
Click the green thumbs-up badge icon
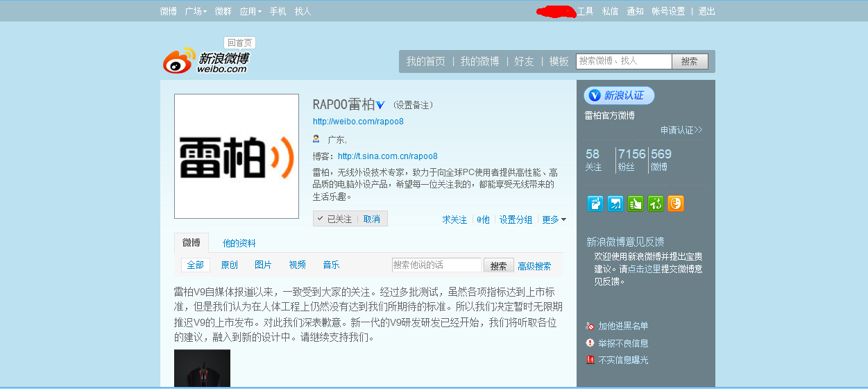636,204
